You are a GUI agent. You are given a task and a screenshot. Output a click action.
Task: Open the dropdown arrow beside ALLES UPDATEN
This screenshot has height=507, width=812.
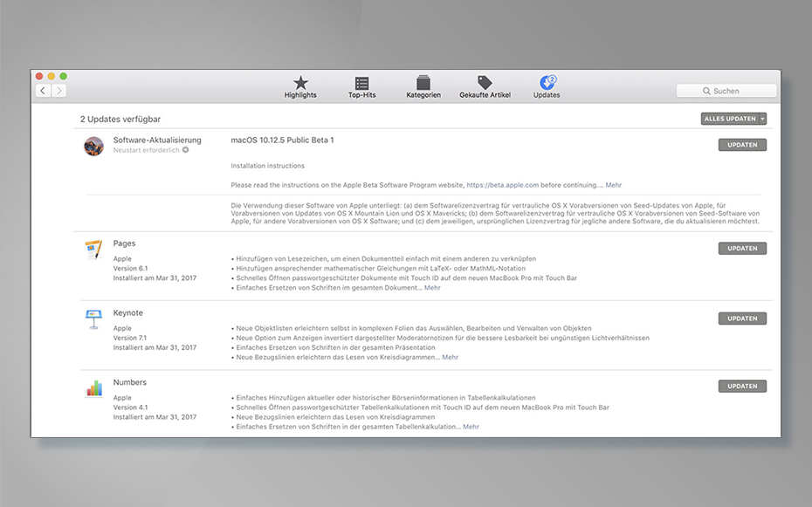pos(763,119)
